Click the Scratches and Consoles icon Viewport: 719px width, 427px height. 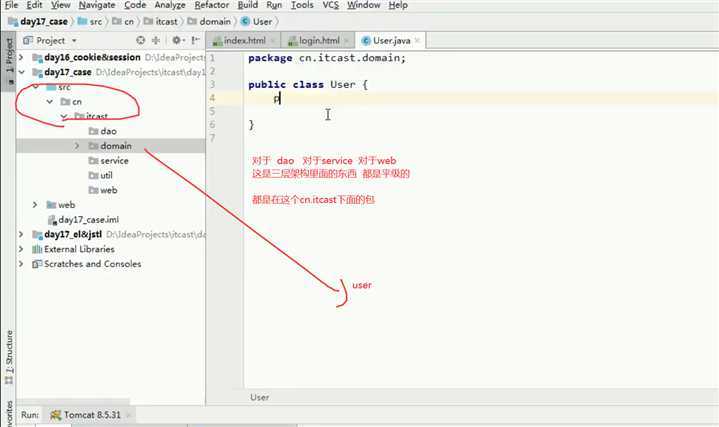(37, 264)
